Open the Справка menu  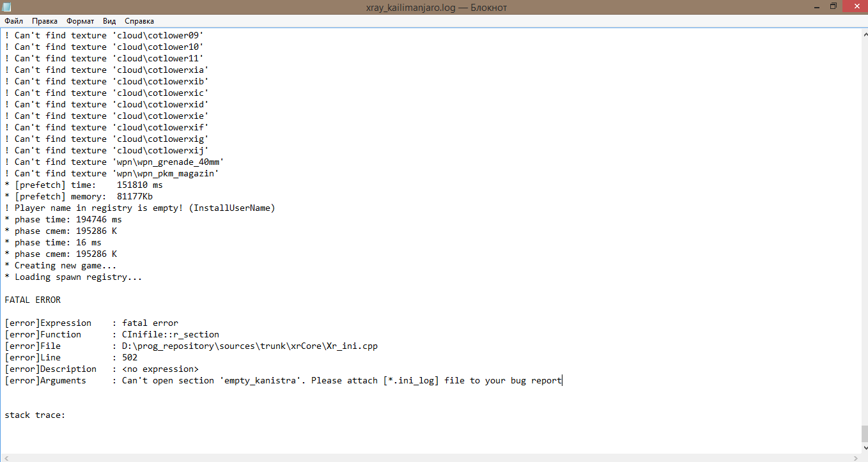click(x=139, y=21)
